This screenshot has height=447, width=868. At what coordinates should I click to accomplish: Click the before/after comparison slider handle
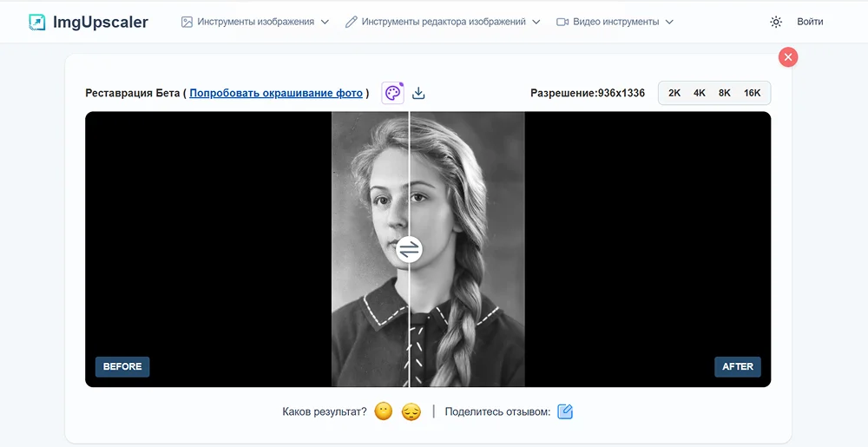pyautogui.click(x=409, y=250)
